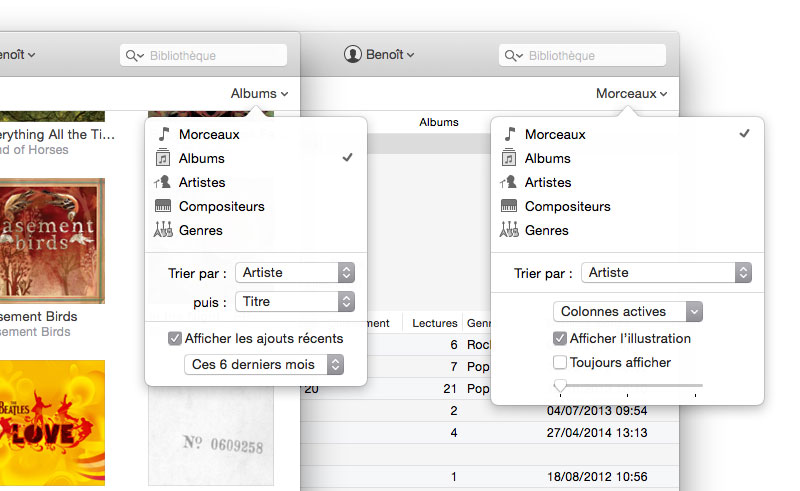
Task: Click the Artistes silhouette icon in left popover
Action: pos(162,182)
